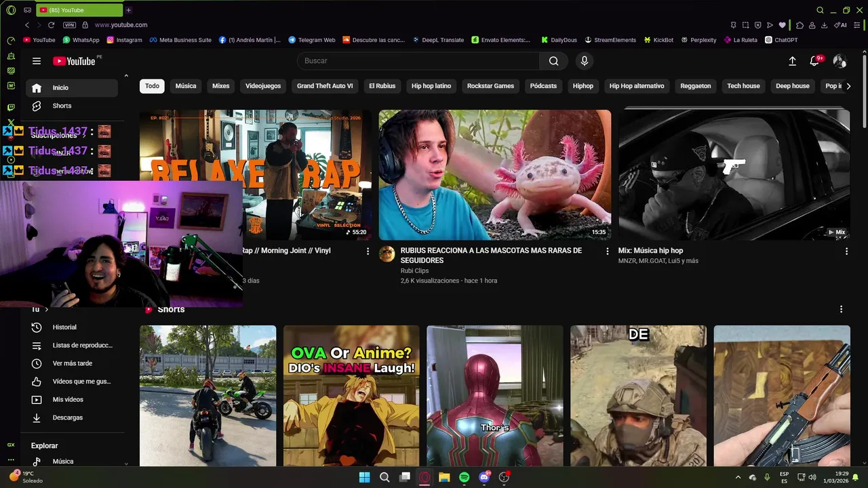The width and height of the screenshot is (868, 488).
Task: Click the www.youtube.com address bar
Action: point(121,25)
